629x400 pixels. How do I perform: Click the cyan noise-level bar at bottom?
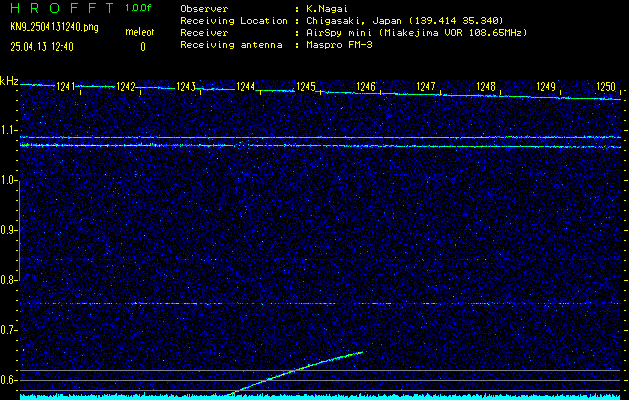coord(320,397)
